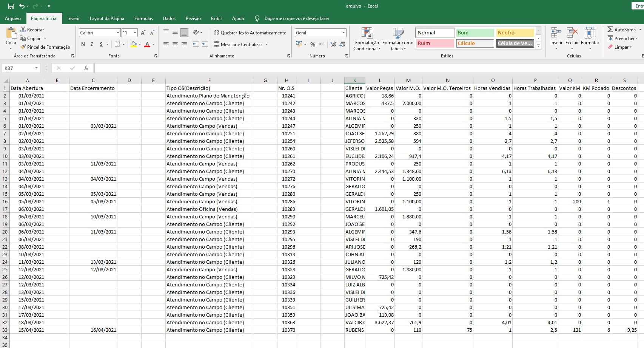The image size is (644, 348).
Task: Open Número group dialog launcher
Action: click(347, 56)
